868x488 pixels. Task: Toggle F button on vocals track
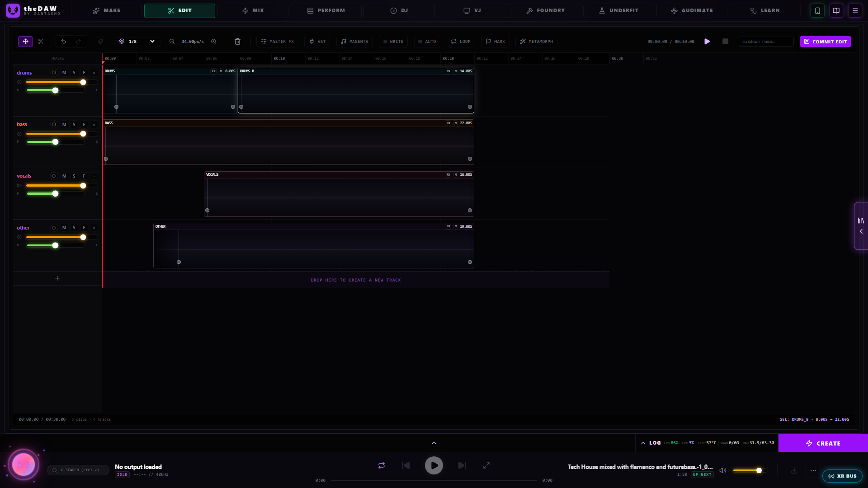click(x=84, y=176)
